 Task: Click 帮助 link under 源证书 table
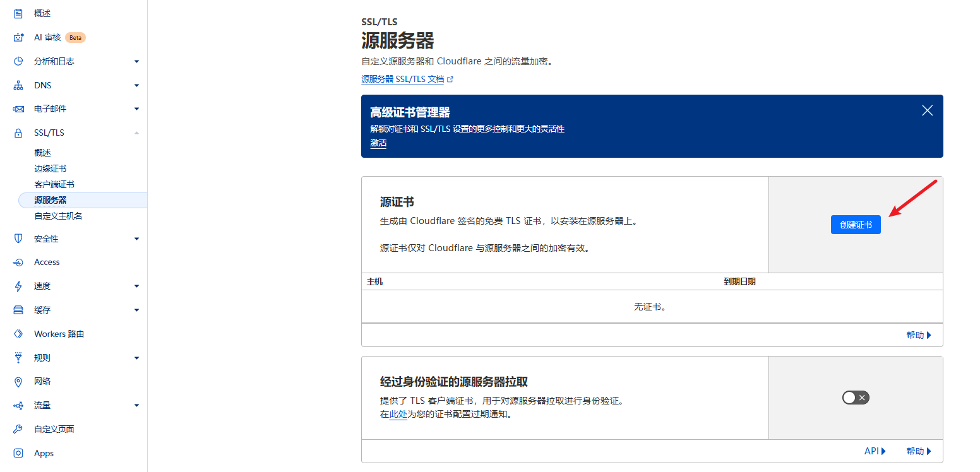point(919,335)
